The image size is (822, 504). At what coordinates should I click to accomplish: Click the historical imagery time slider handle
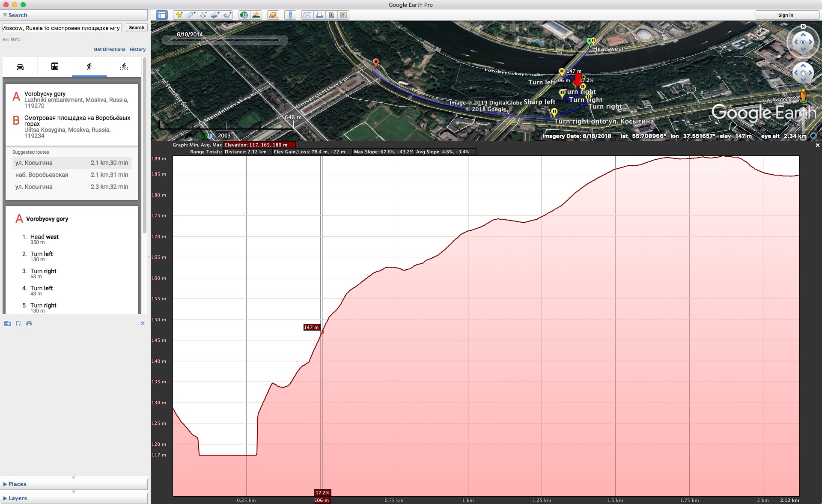pyautogui.click(x=174, y=41)
